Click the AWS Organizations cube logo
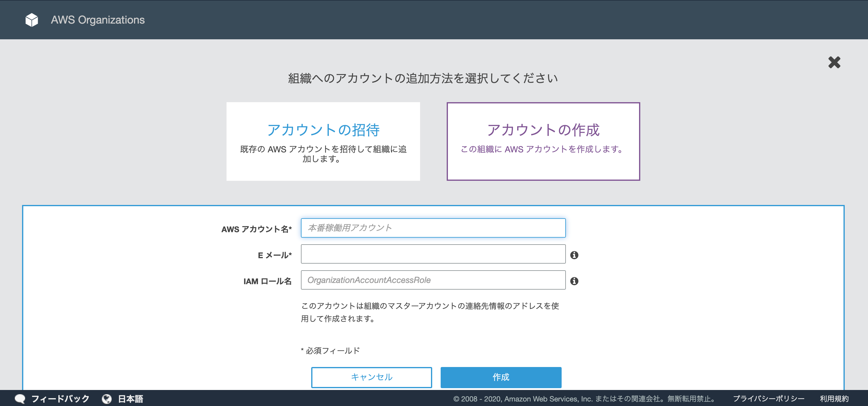868x406 pixels. click(x=32, y=20)
